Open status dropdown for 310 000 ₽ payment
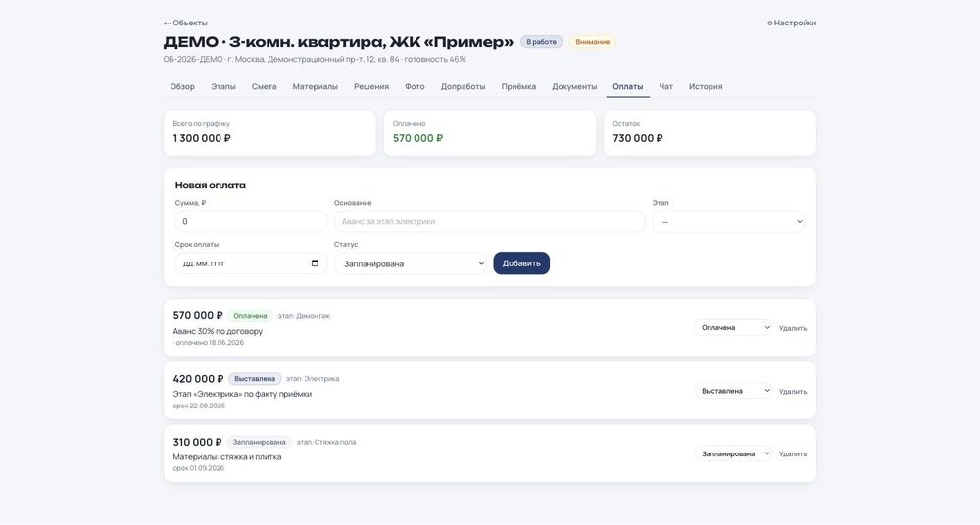The width and height of the screenshot is (980, 525). (734, 453)
